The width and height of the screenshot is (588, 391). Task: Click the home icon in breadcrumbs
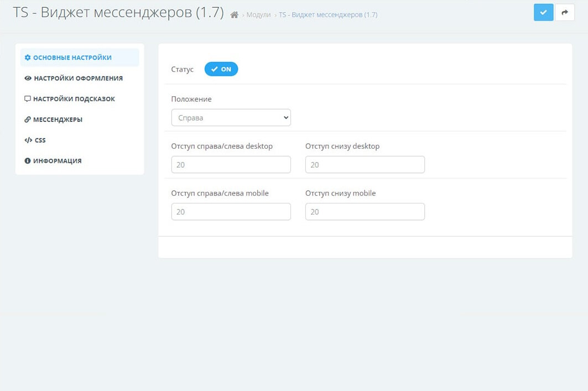tap(235, 15)
